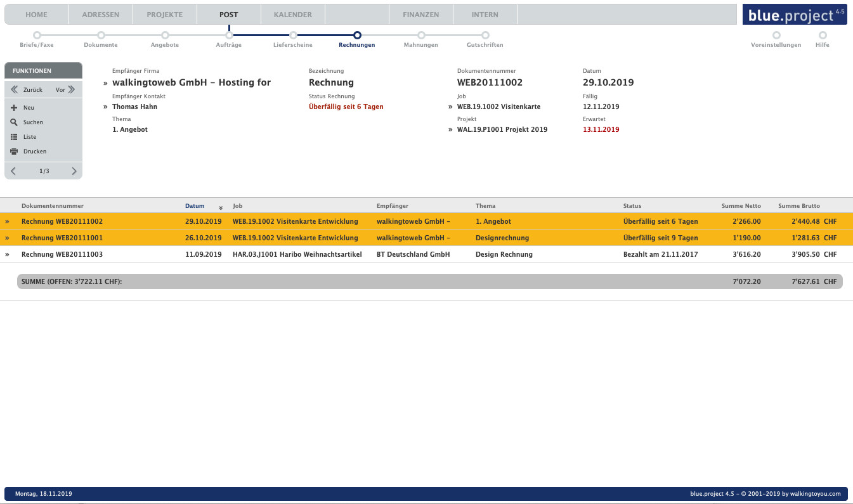Screen dimensions: 853x504
Task: Go to next record with right chevron
Action: 74,171
